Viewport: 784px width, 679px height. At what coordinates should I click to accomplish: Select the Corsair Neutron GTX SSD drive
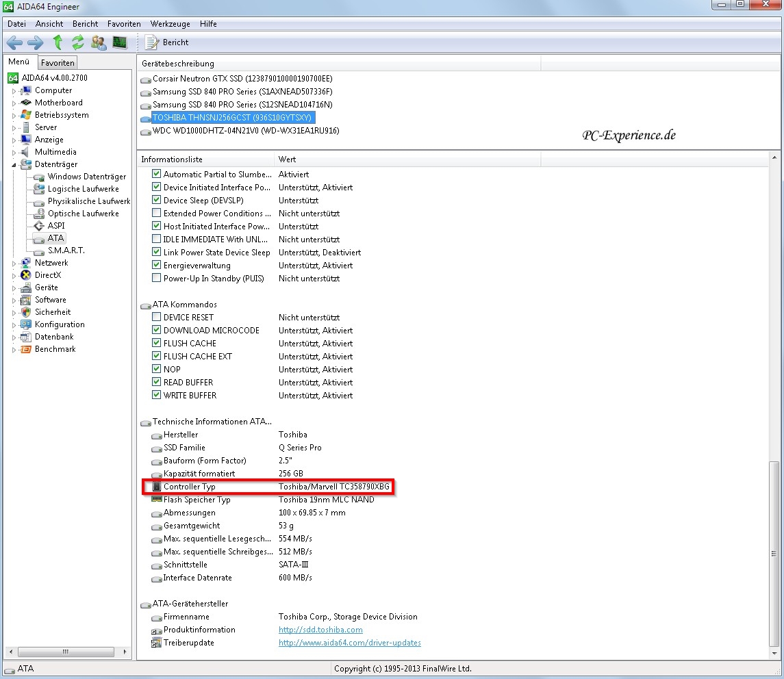coord(242,79)
